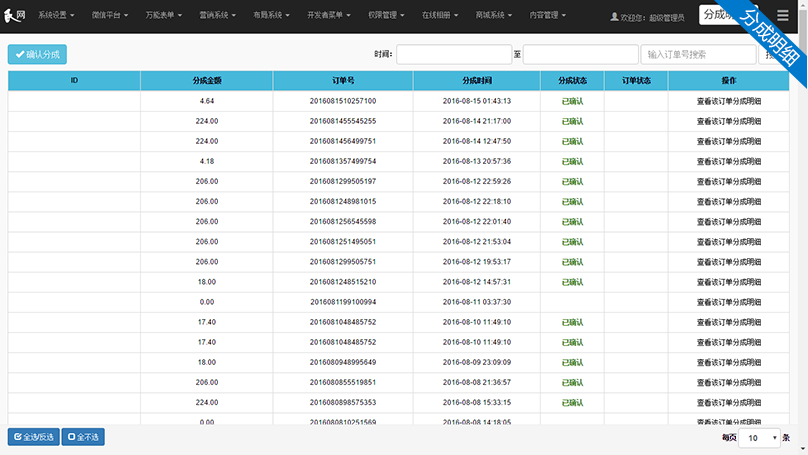The height and width of the screenshot is (455, 808).
Task: Expand the 微信平台 dropdown menu
Action: coord(112,16)
